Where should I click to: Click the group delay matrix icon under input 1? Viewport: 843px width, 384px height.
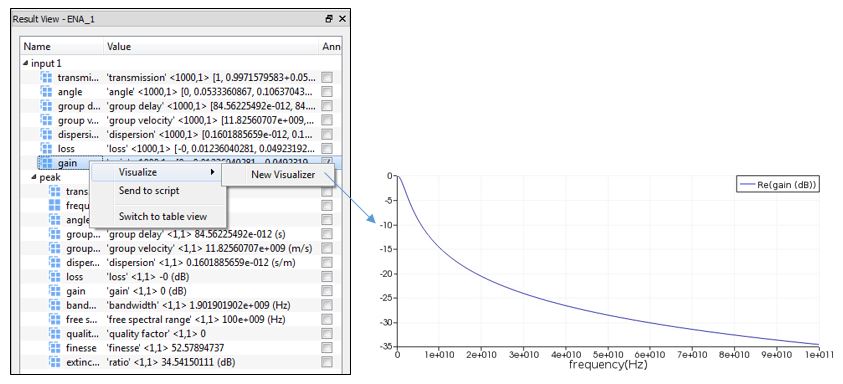pos(47,106)
